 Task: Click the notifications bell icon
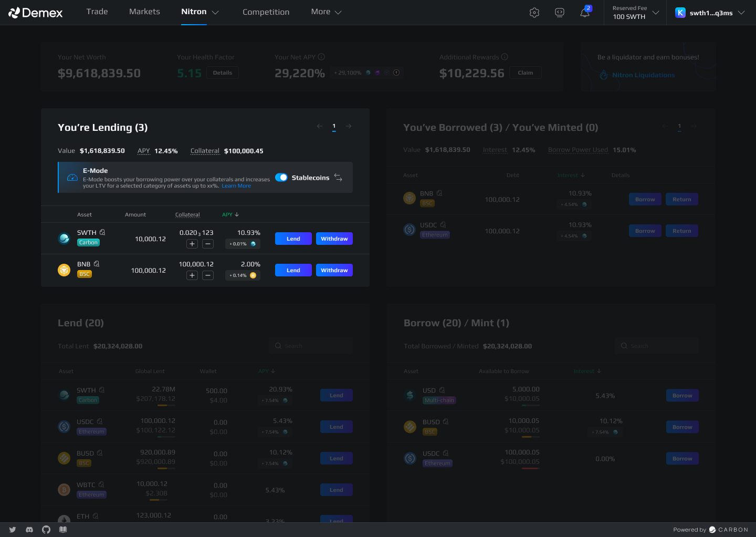[x=585, y=13]
